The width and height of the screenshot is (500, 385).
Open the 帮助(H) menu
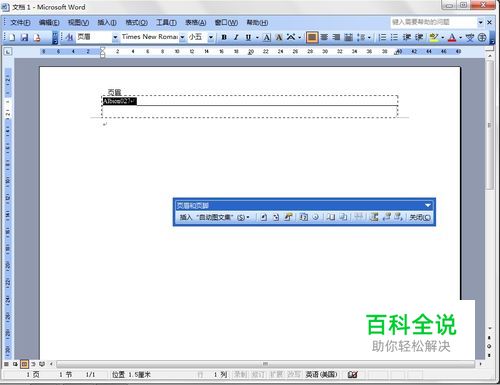[257, 23]
